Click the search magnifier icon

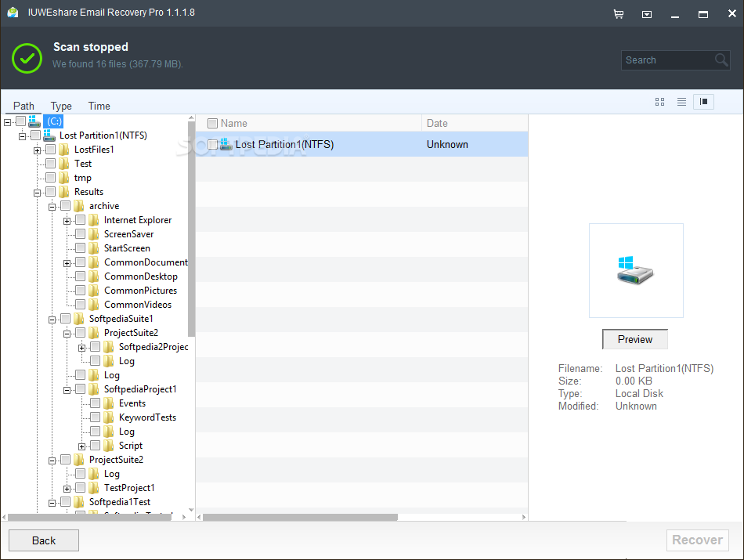coord(721,60)
